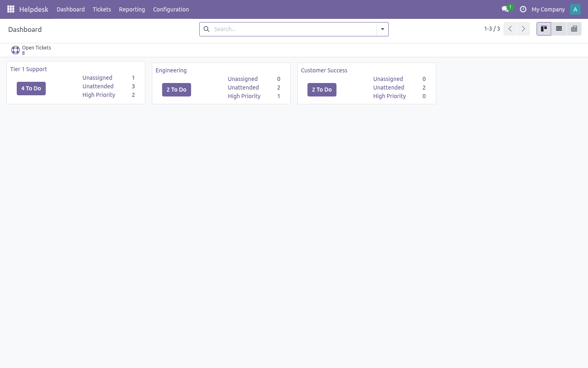
Task: Open the Tier 1 Support team
Action: (29, 69)
